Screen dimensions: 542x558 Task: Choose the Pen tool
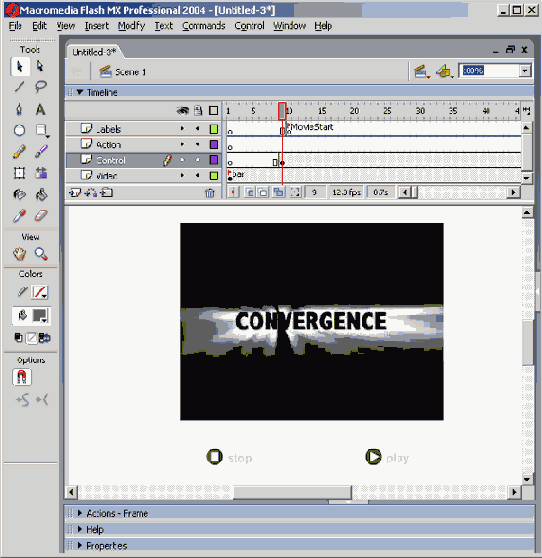click(20, 109)
